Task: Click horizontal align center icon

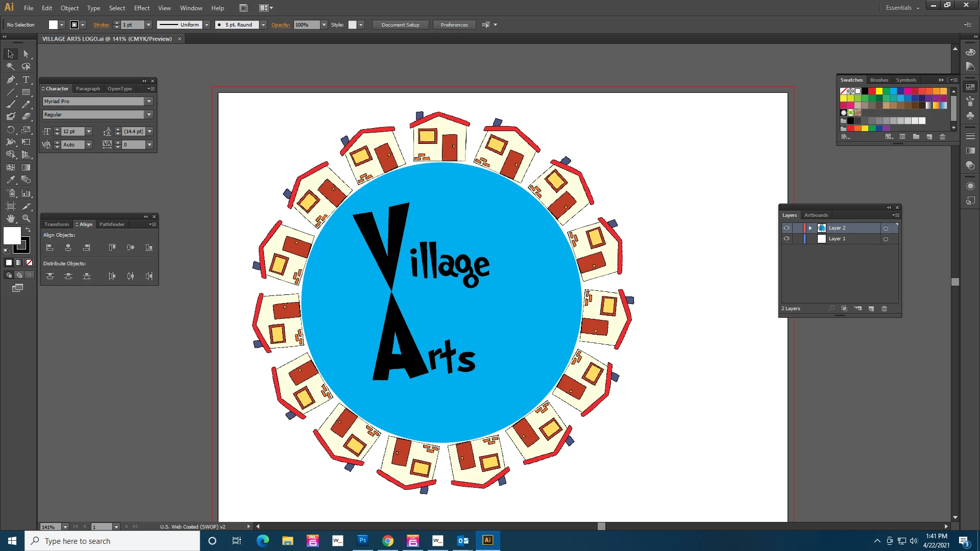Action: (68, 247)
